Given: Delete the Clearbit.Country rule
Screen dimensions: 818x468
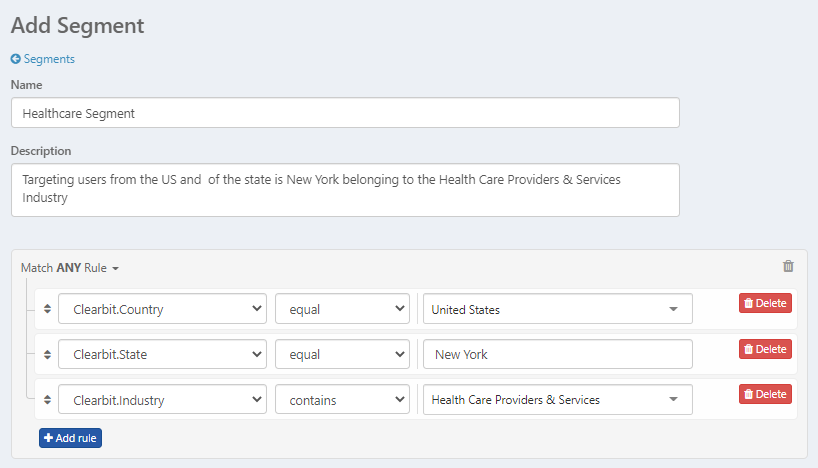Looking at the screenshot, I should coord(765,303).
